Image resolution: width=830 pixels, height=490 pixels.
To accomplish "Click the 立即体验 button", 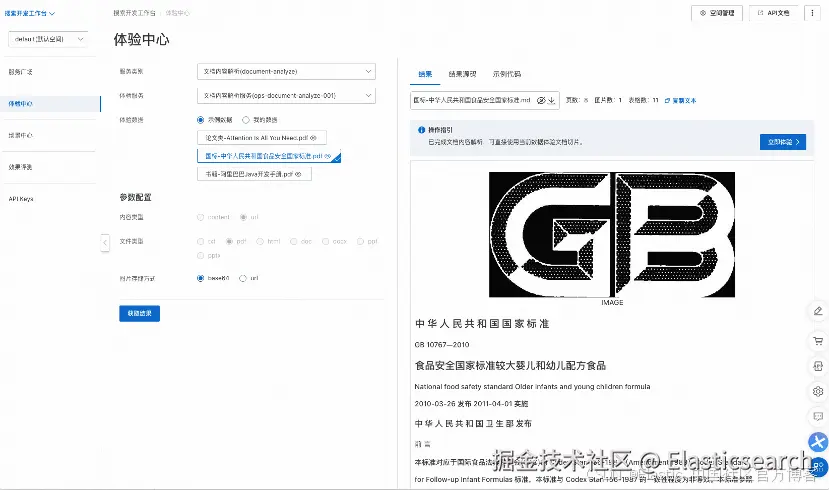I will click(x=783, y=142).
